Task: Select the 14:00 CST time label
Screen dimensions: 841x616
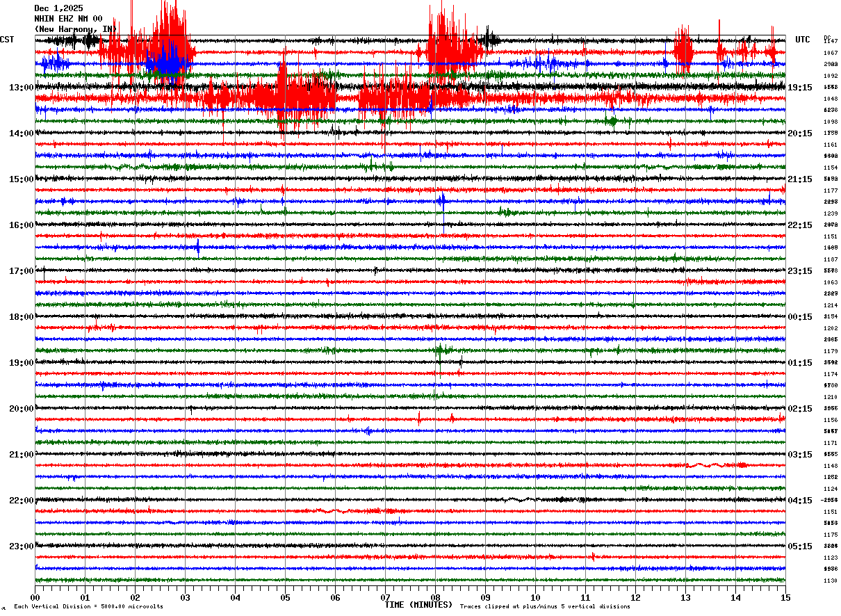Action: (x=22, y=133)
